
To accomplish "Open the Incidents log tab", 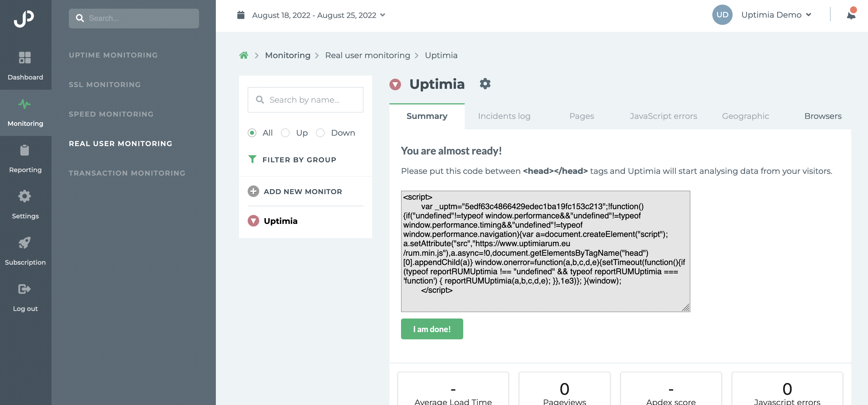I will tap(504, 116).
